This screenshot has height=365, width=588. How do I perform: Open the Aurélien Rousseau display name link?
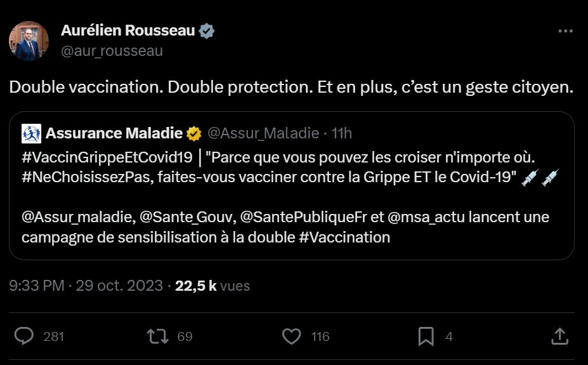127,30
